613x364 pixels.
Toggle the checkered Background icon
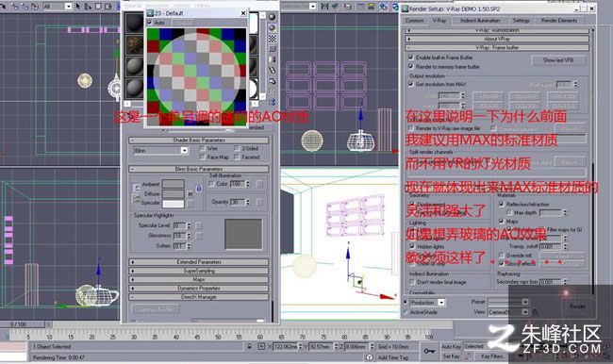click(x=272, y=39)
